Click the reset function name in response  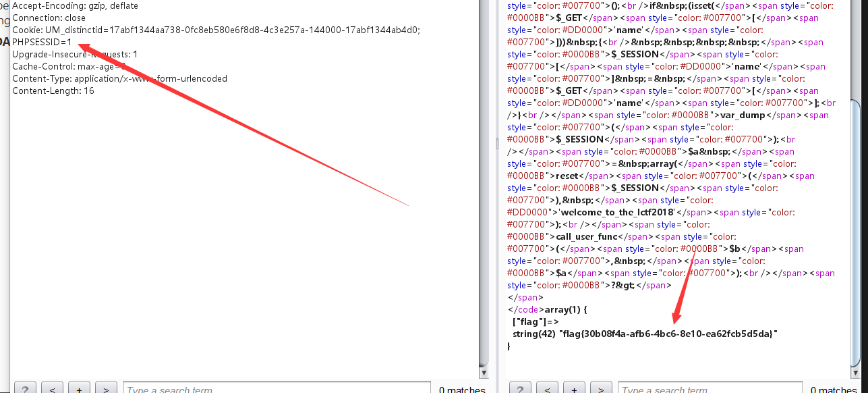(569, 176)
